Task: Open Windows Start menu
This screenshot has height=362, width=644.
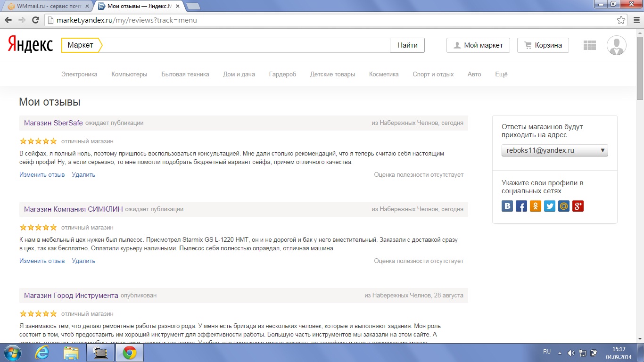Action: (x=13, y=353)
